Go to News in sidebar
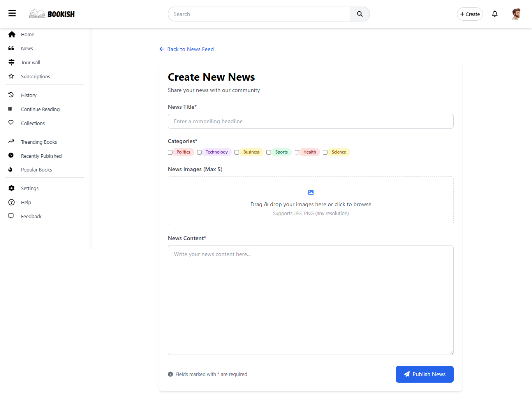The image size is (532, 408). coord(27,49)
